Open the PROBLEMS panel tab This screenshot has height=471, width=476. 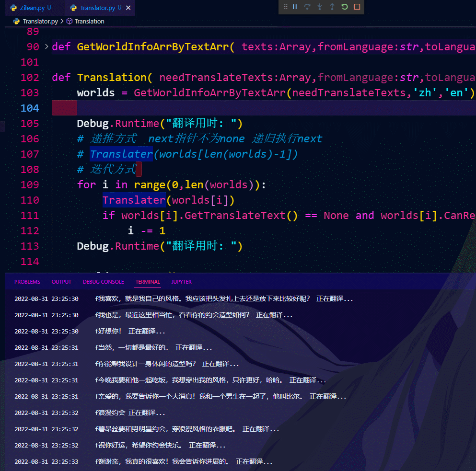27,282
